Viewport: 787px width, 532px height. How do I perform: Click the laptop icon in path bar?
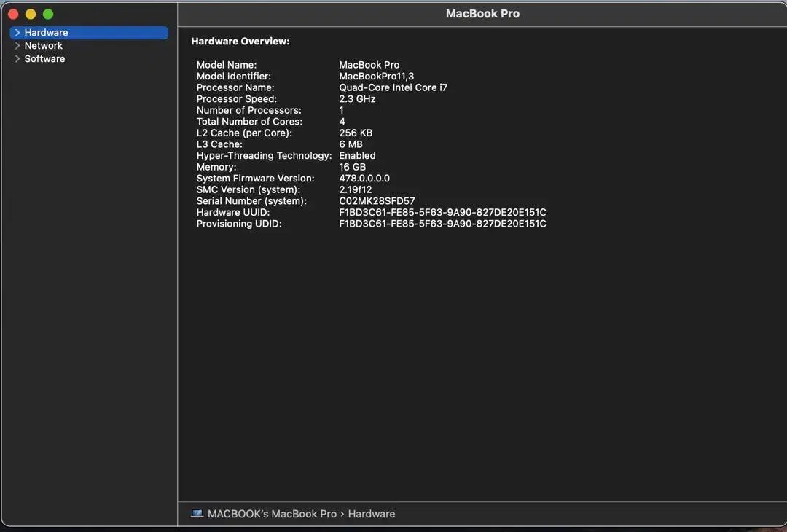point(197,514)
